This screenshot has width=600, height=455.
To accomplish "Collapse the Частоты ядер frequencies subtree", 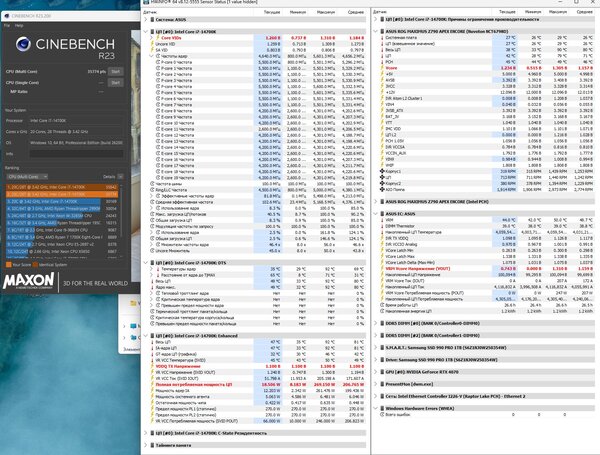I will point(152,56).
